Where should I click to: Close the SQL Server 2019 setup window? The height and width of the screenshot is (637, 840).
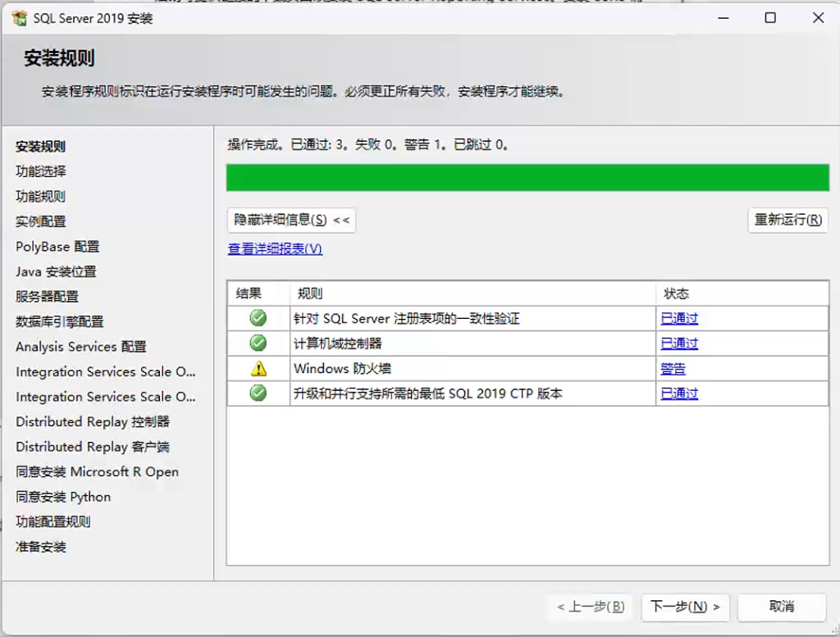click(x=818, y=18)
